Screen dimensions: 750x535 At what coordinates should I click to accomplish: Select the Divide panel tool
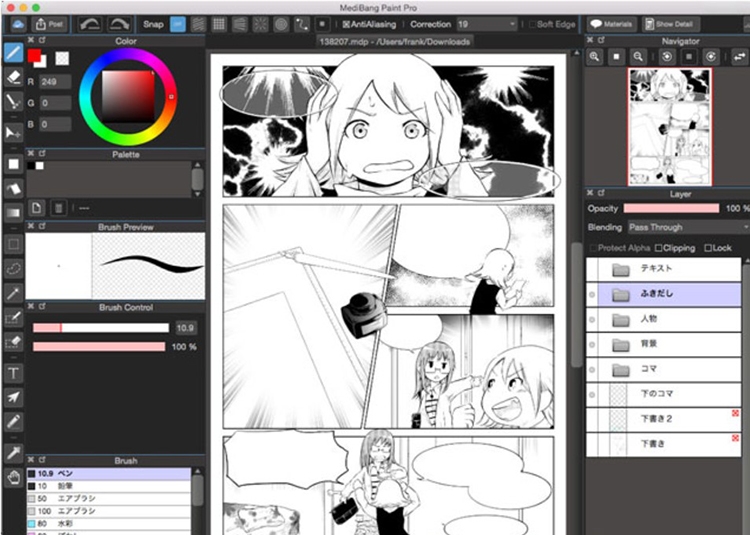[x=13, y=421]
